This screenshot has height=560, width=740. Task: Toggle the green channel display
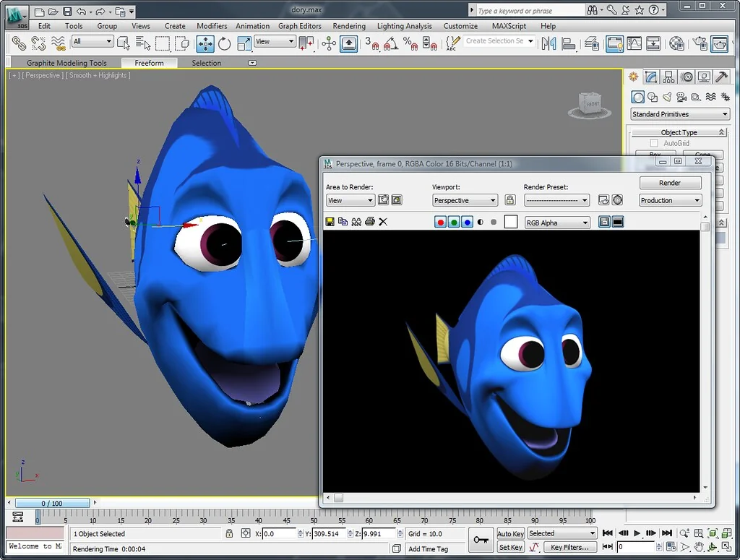tap(454, 223)
